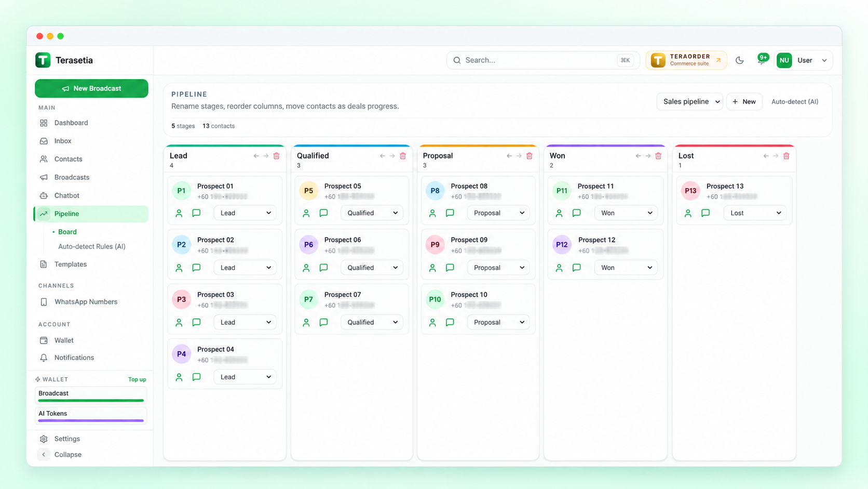868x489 pixels.
Task: Toggle dark mode moon icon
Action: [740, 60]
